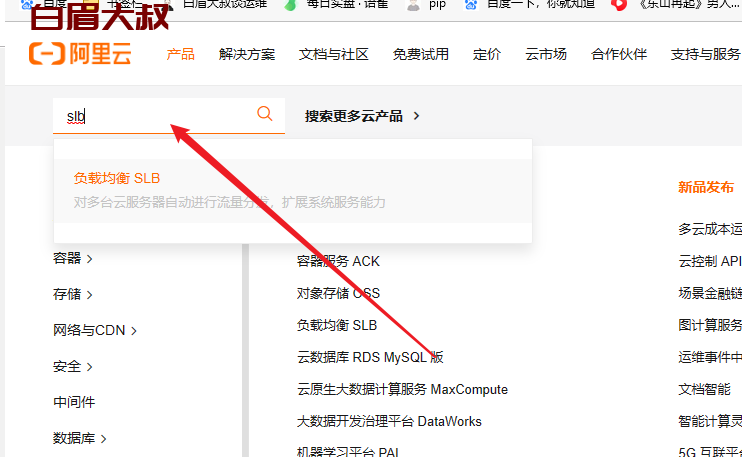Open the 产品 menu
The image size is (742, 457).
[x=180, y=54]
